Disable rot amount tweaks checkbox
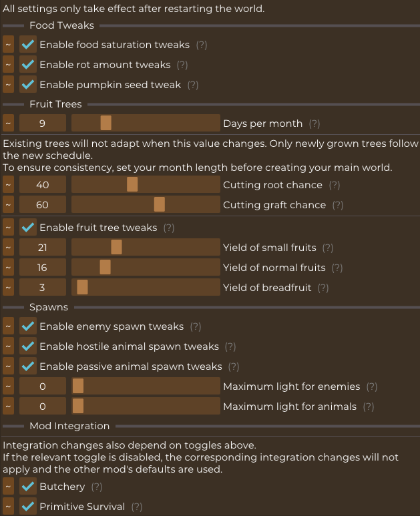The height and width of the screenshot is (516, 420). coord(28,65)
